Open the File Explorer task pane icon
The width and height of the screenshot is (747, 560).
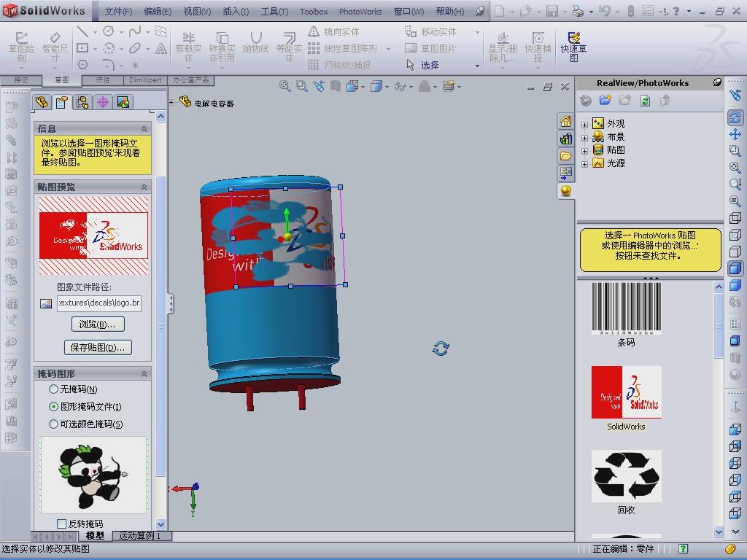(x=565, y=156)
